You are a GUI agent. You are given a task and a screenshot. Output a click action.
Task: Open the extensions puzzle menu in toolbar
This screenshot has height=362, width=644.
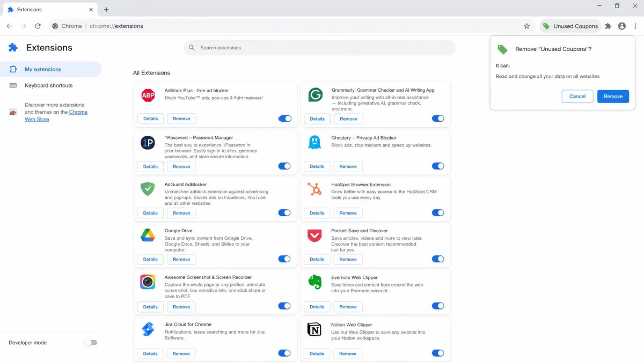[608, 26]
